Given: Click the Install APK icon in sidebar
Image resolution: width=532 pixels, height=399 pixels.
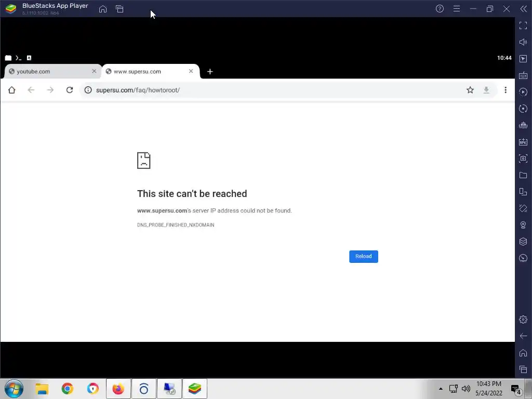Looking at the screenshot, I should click(523, 142).
